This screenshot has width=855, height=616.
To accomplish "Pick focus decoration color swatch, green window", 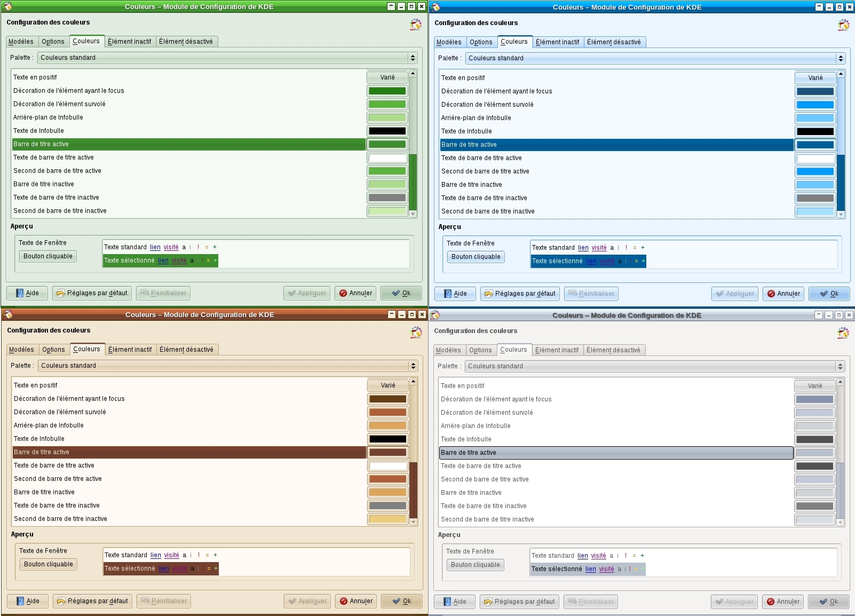I will pos(387,91).
